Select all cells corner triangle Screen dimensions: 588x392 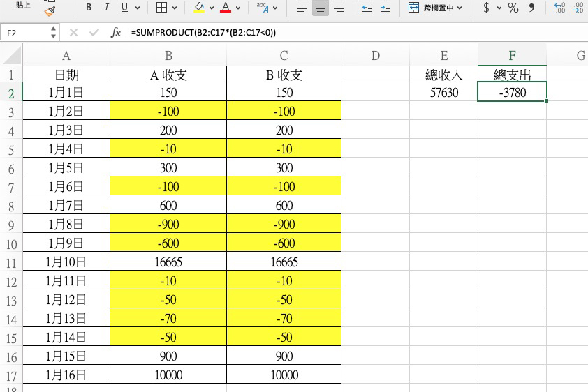click(12, 55)
